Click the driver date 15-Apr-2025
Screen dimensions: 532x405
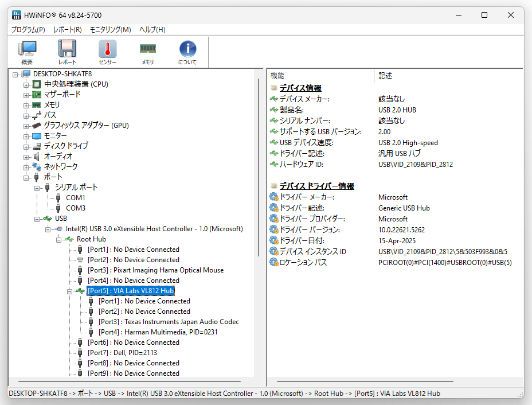tap(397, 241)
